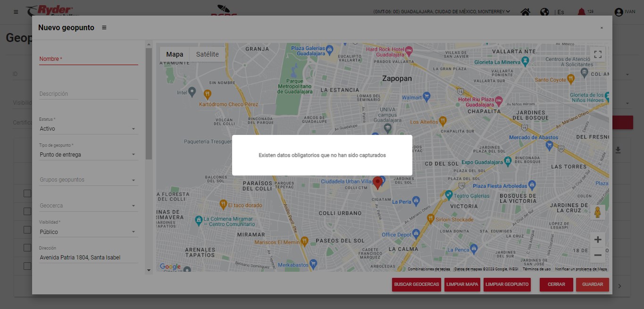Click the LIMPIAR MAPA button

click(462, 284)
